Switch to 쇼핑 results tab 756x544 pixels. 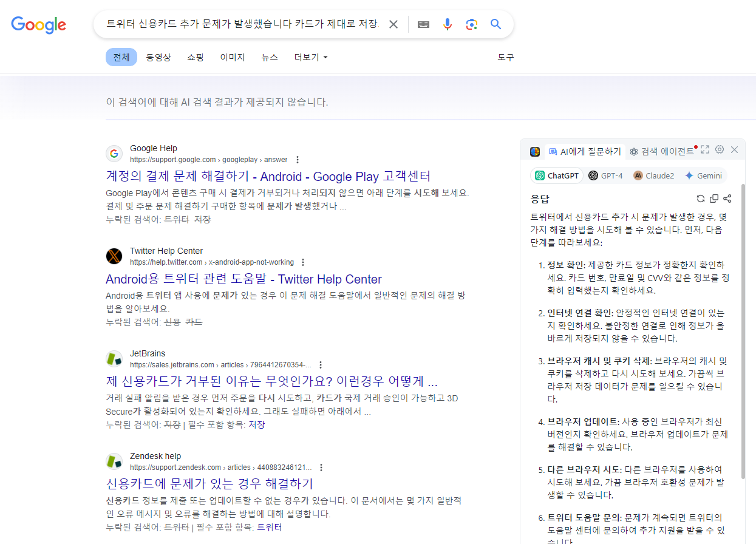[x=196, y=57]
